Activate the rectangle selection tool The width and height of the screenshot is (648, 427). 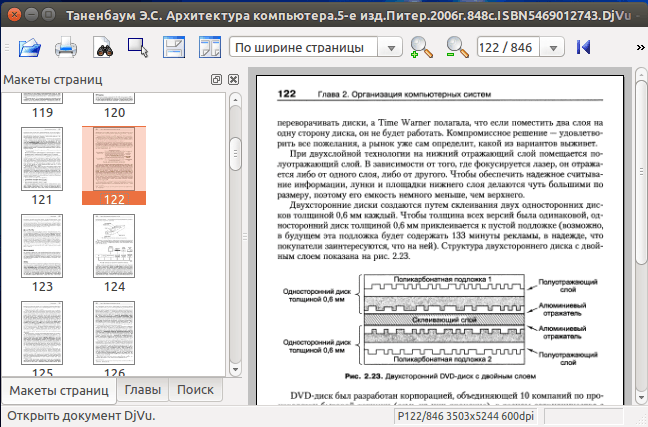(x=138, y=48)
